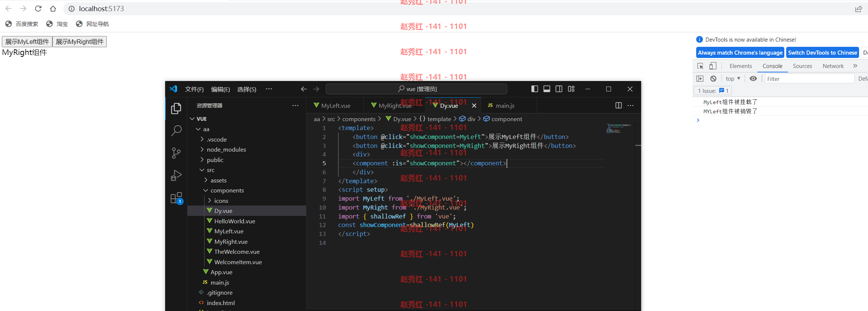The height and width of the screenshot is (311, 868).
Task: Open the 百度搜索 bookmark
Action: pyautogui.click(x=22, y=24)
